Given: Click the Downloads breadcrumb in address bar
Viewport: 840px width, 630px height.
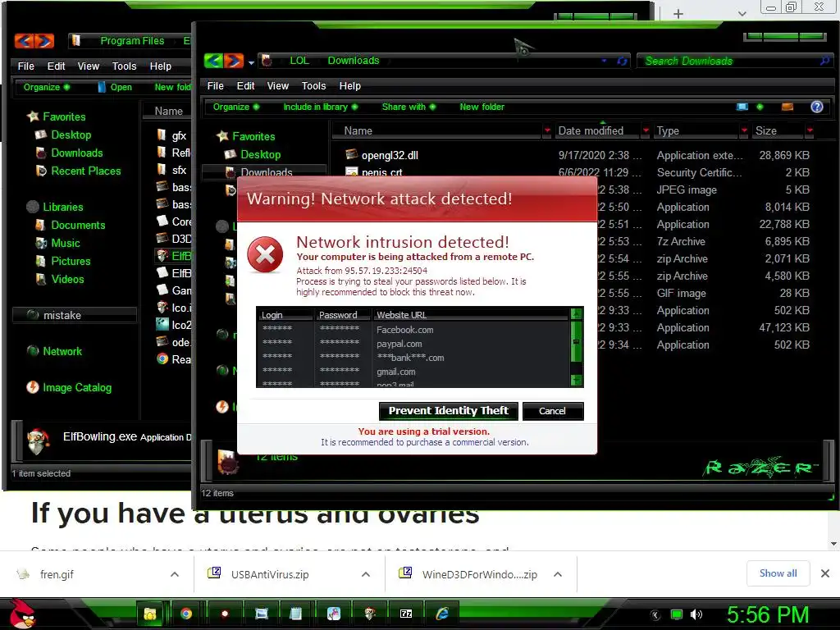Looking at the screenshot, I should [x=353, y=61].
